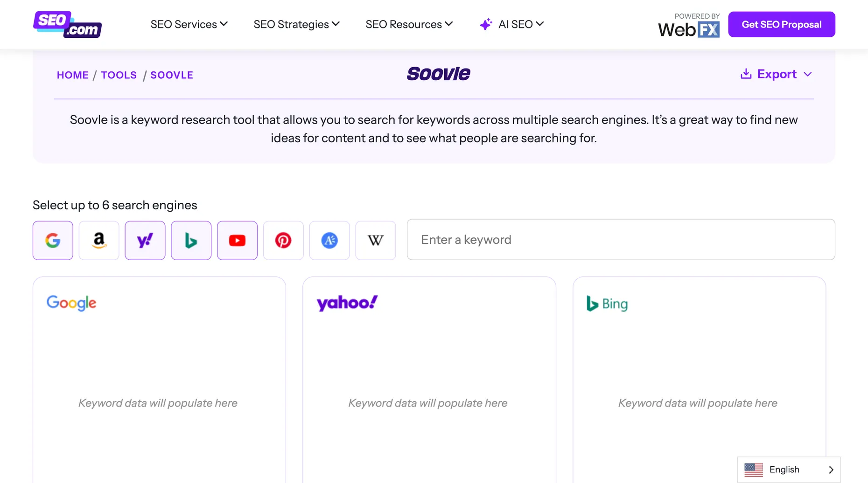Screen dimensions: 868x483
Task: Click the Yahoo logo in results card
Action: (x=347, y=303)
